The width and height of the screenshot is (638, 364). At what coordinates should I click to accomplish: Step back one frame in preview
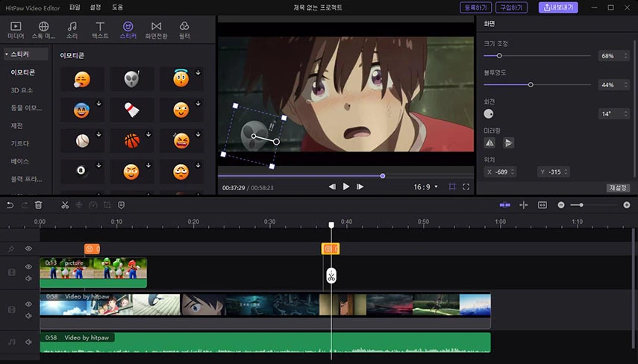tap(332, 186)
